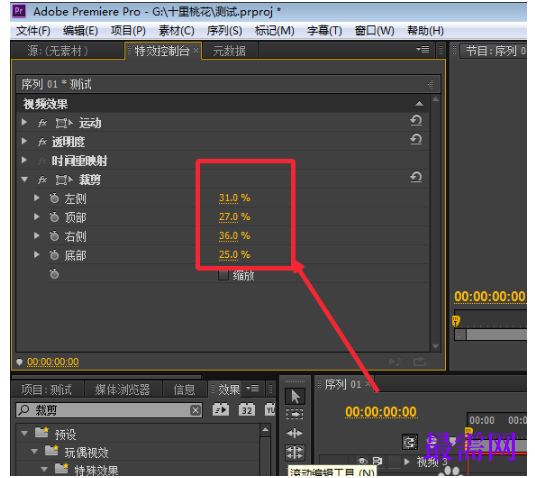Toggle the stopwatch beside 缩放 checkbox
This screenshot has width=535, height=478.
coord(54,274)
